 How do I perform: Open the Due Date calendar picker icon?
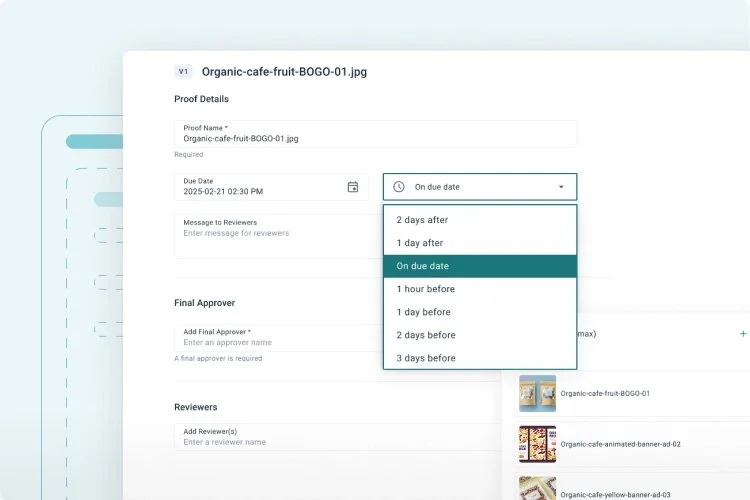[x=353, y=187]
